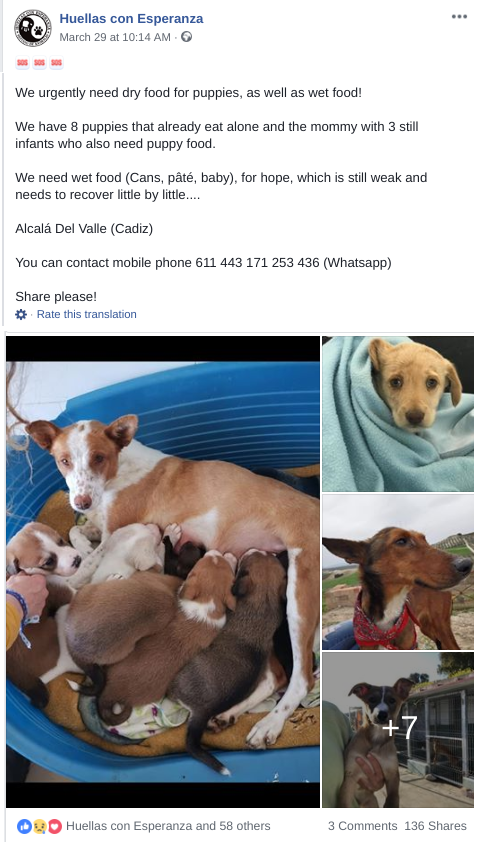Click the middle SOS emoji
The image size is (478, 844).
tap(39, 62)
